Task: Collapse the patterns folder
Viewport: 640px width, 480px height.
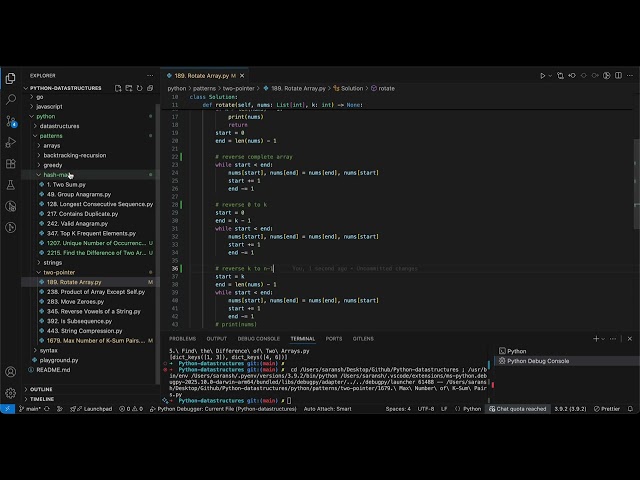Action: pyautogui.click(x=92, y=136)
